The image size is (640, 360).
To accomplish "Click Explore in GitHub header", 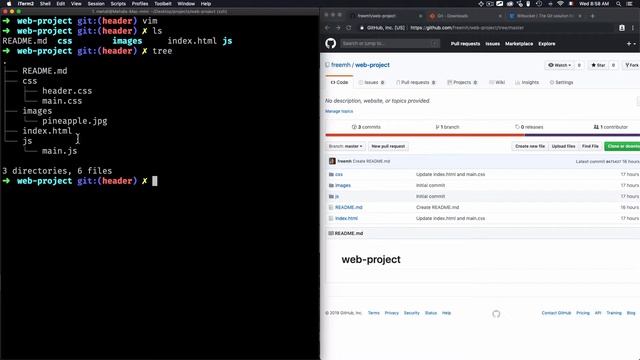I will click(547, 44).
